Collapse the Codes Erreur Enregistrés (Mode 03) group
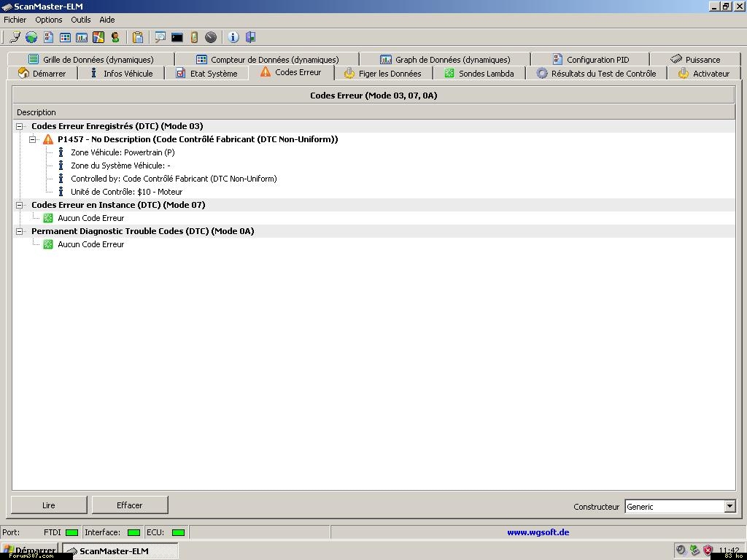The width and height of the screenshot is (747, 560). point(20,126)
